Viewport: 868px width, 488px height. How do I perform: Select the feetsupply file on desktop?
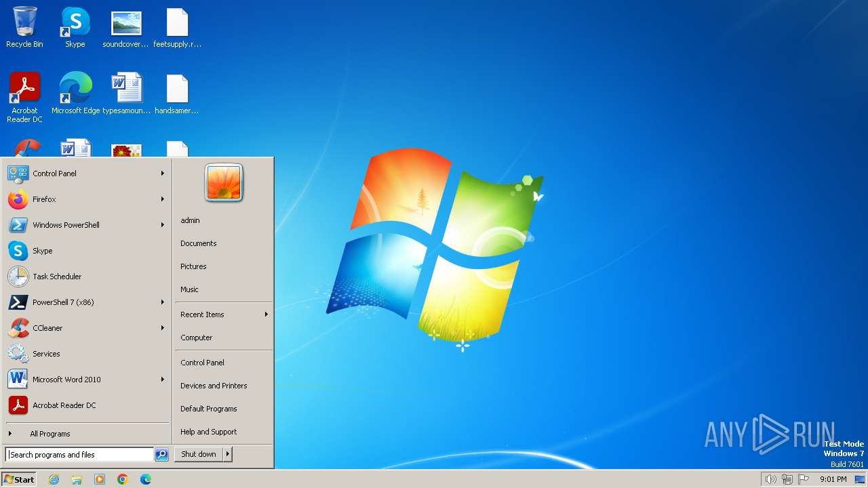tap(177, 27)
